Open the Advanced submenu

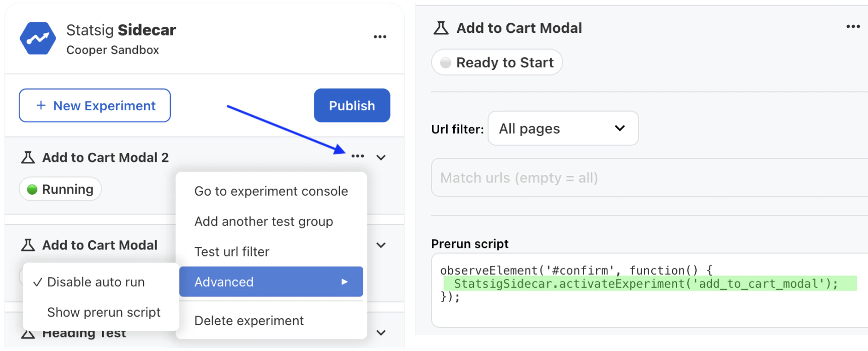coord(271,282)
